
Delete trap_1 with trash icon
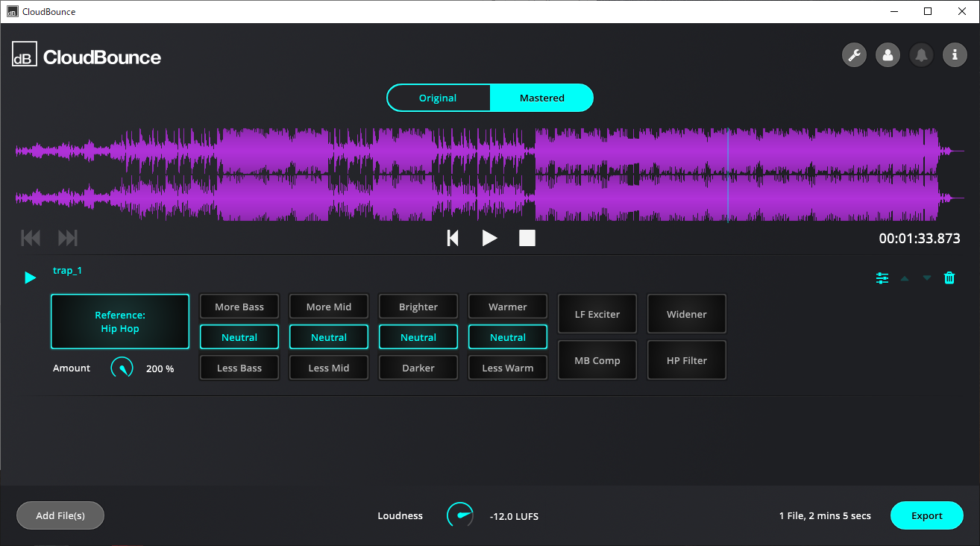tap(949, 278)
